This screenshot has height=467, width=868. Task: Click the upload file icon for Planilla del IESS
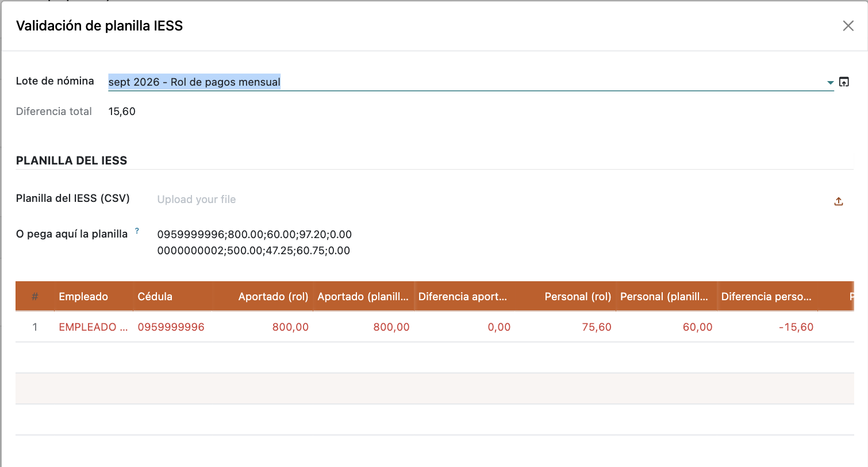839,201
